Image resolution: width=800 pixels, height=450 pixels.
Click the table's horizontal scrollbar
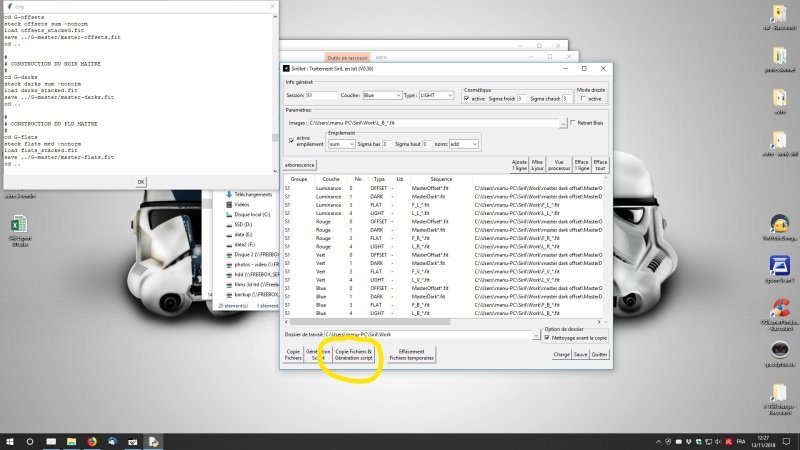pos(371,322)
